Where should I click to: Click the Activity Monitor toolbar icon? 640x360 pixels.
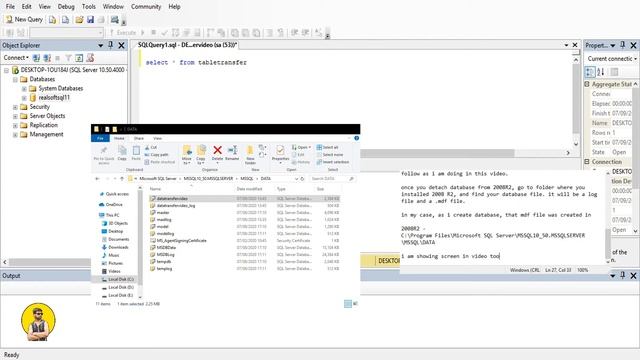click(x=115, y=19)
